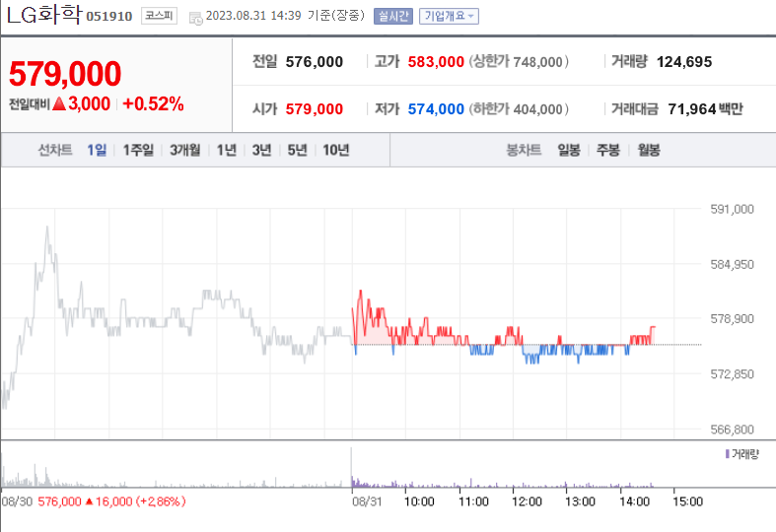Click the 591,000 price axis label

click(732, 209)
